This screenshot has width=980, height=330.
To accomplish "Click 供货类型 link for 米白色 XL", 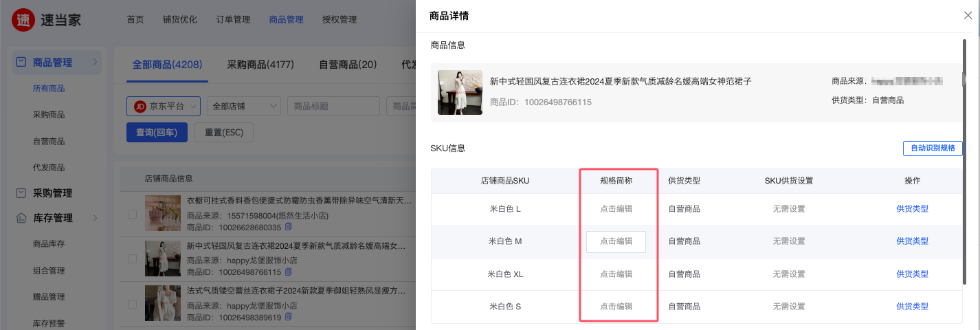I will coord(912,274).
